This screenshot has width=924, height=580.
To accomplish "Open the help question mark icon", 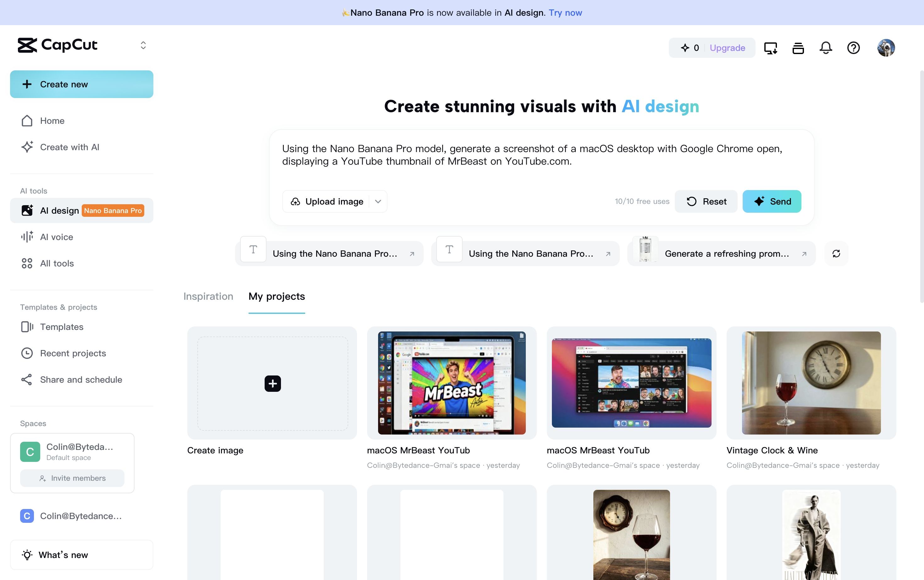I will 853,48.
